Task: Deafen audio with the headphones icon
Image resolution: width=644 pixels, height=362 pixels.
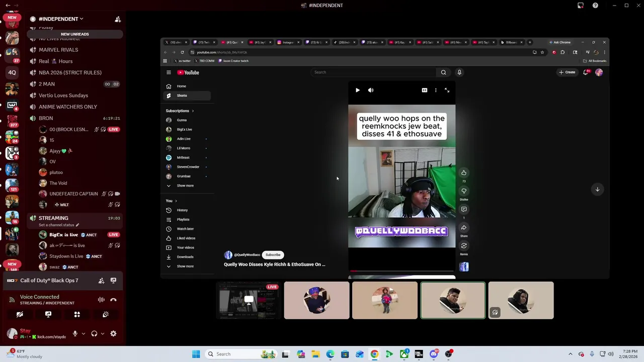Action: (x=94, y=333)
